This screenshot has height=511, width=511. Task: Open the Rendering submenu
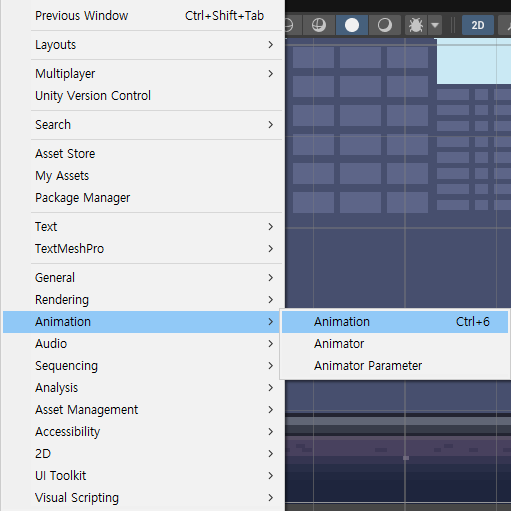(x=142, y=300)
